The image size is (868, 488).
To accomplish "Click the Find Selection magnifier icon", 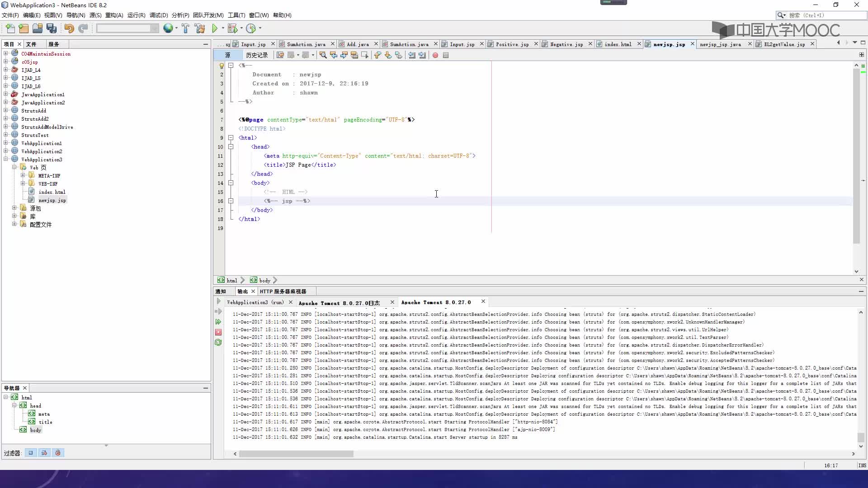I will tap(323, 55).
